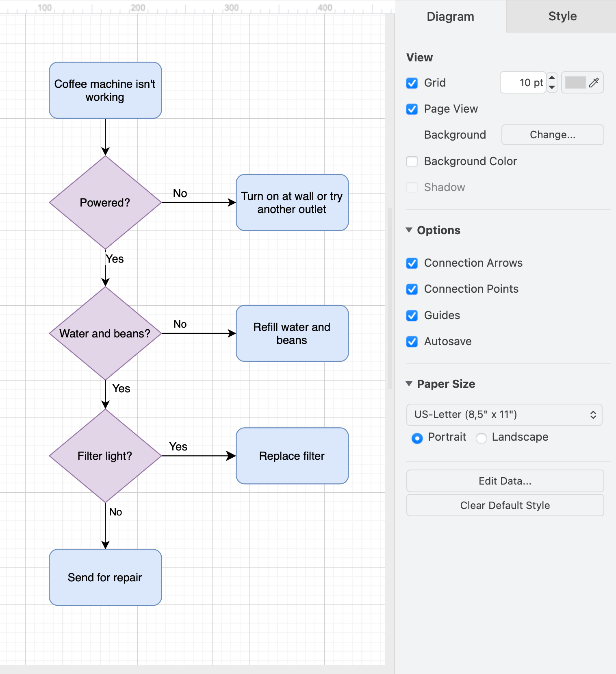Click the Yes label beside Filter light?
616x674 pixels.
coord(178,447)
